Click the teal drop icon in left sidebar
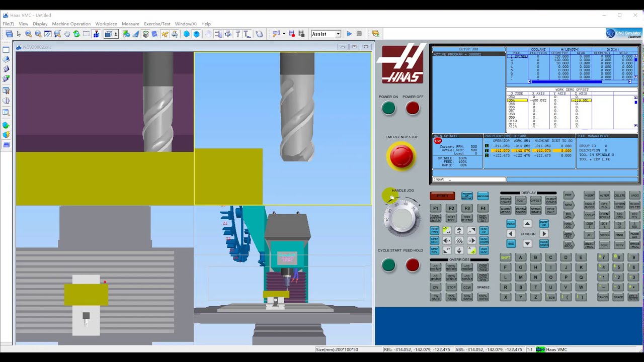Screen dimensions: 644x362 (6, 125)
